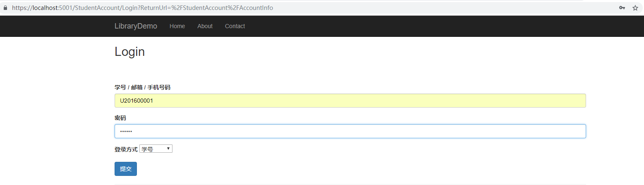This screenshot has height=185, width=644.
Task: Open the saved passwords key icon
Action: [x=622, y=8]
